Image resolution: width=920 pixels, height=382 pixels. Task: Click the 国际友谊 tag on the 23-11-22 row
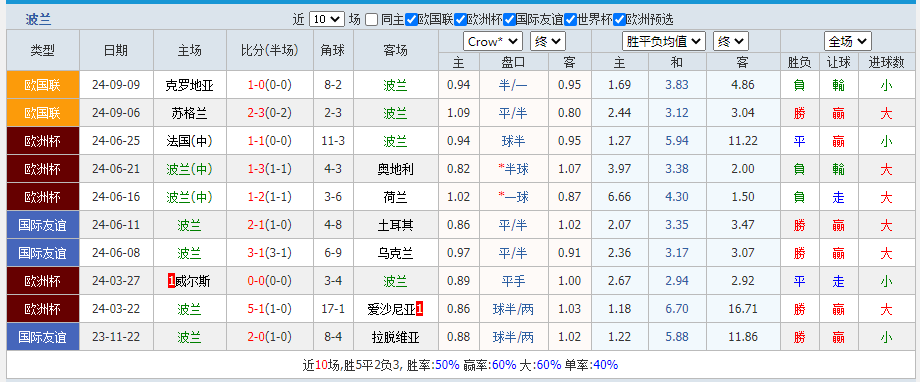click(43, 337)
